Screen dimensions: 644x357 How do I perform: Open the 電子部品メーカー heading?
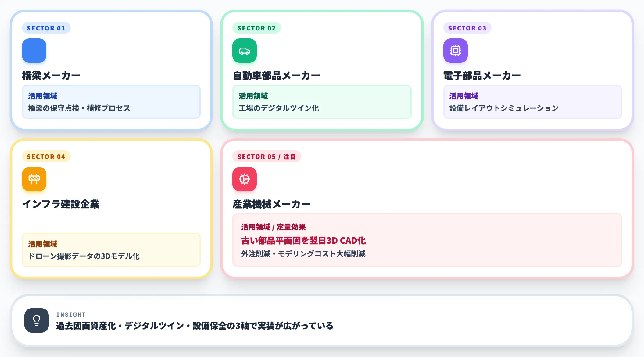tap(482, 76)
